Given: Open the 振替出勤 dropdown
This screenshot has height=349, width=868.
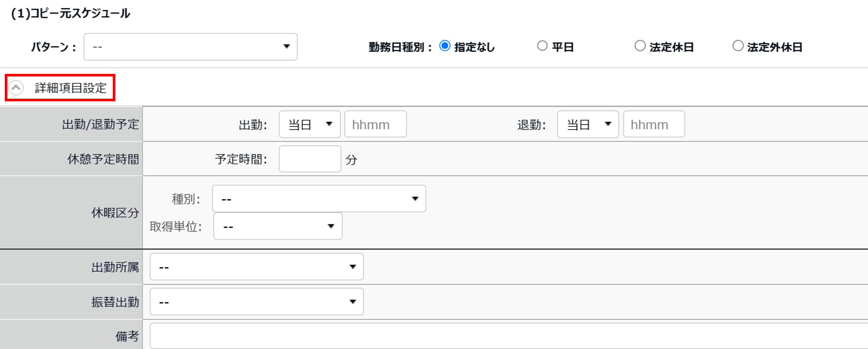Looking at the screenshot, I should pyautogui.click(x=256, y=302).
